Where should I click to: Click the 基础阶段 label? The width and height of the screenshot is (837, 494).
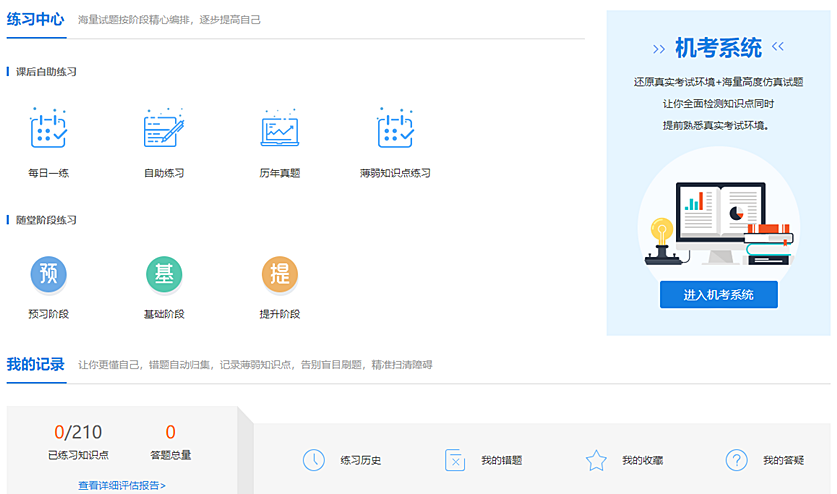pos(164,314)
